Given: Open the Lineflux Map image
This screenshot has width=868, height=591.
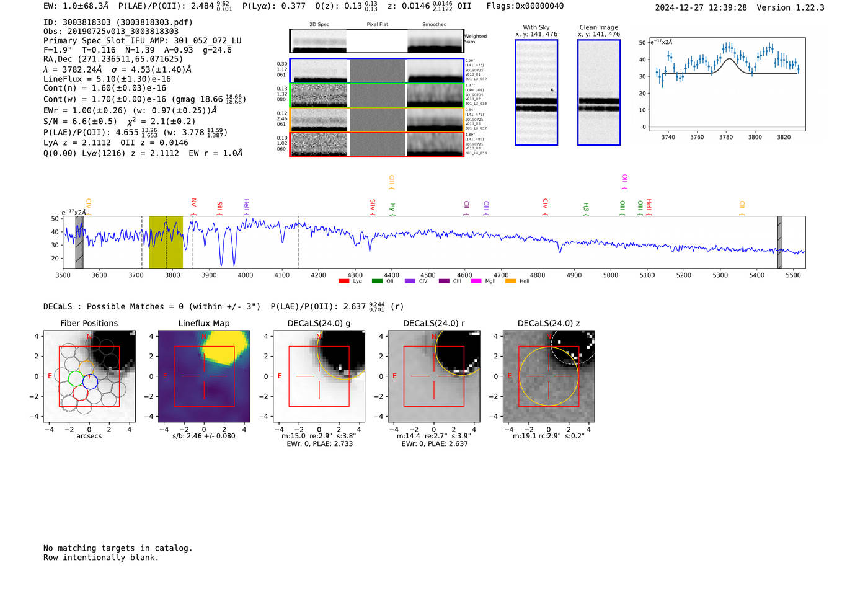Looking at the screenshot, I should (204, 376).
